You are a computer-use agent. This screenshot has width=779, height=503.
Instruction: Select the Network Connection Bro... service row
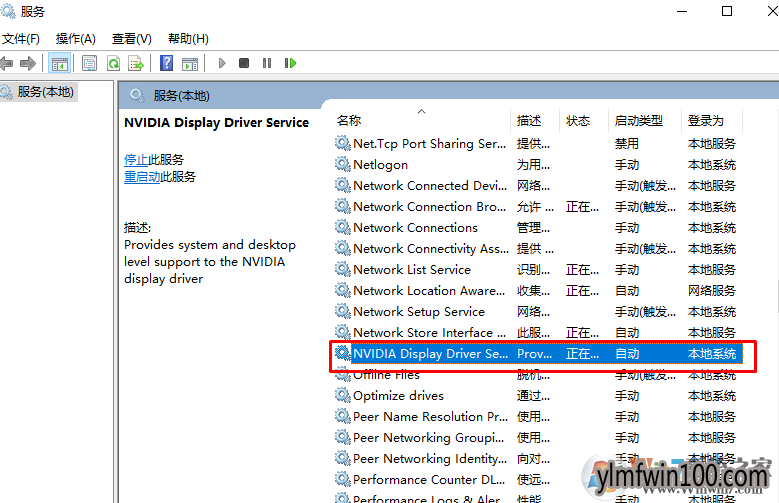click(538, 206)
